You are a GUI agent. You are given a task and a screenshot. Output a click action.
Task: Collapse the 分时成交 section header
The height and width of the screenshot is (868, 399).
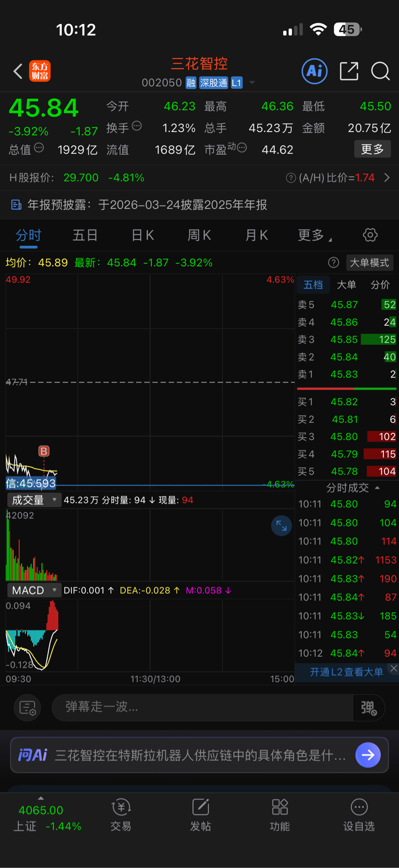pos(353,488)
